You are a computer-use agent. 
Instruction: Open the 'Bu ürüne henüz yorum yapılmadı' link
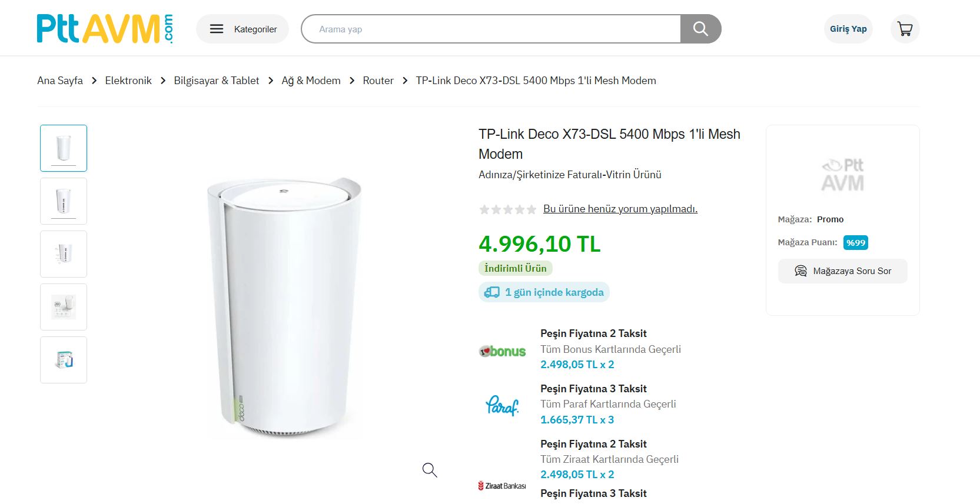pyautogui.click(x=620, y=209)
